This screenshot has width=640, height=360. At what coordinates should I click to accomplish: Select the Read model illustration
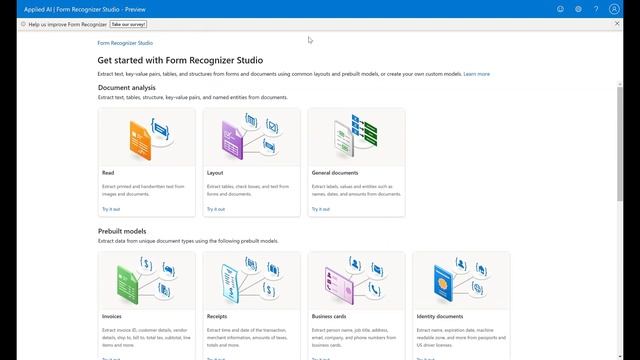[147, 138]
